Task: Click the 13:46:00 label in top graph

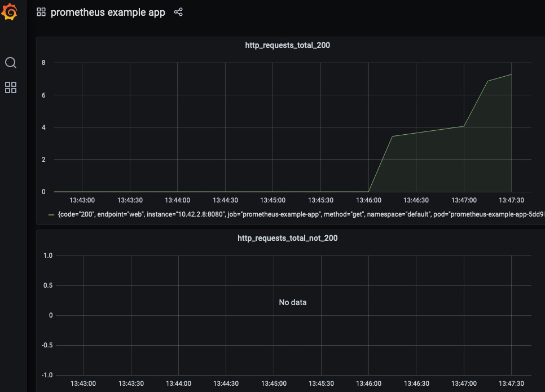Action: (368, 200)
